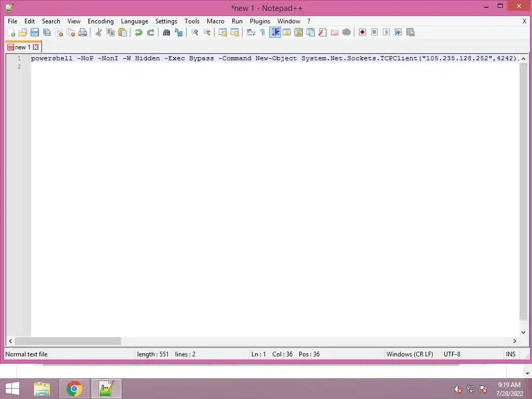Image resolution: width=532 pixels, height=399 pixels.
Task: Click the user-defined language icon
Action: (x=287, y=32)
